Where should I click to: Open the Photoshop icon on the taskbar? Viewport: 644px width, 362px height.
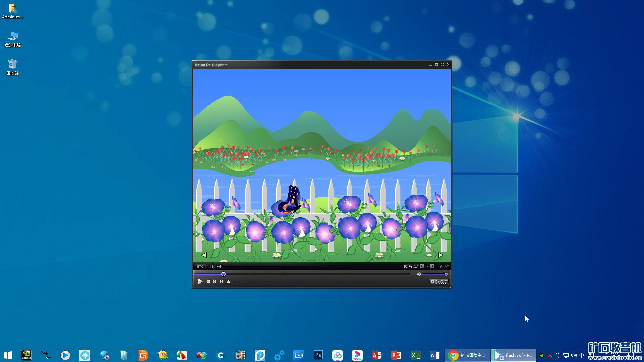click(318, 355)
